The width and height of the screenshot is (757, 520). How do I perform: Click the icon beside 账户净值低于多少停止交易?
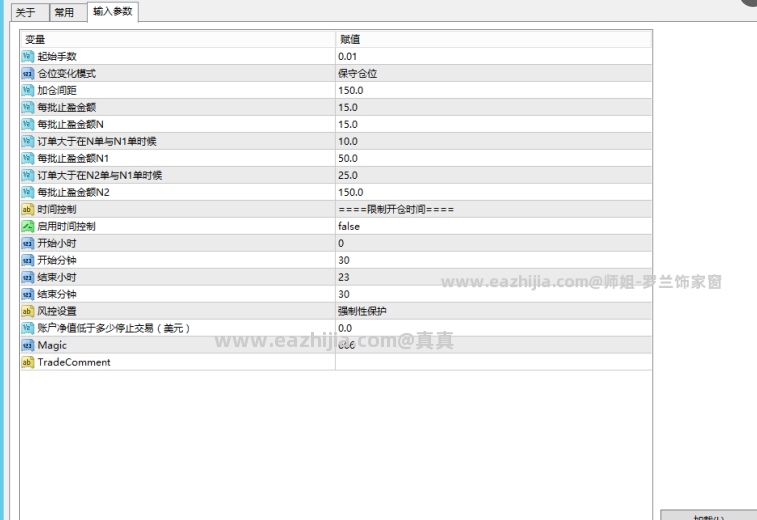(x=28, y=328)
